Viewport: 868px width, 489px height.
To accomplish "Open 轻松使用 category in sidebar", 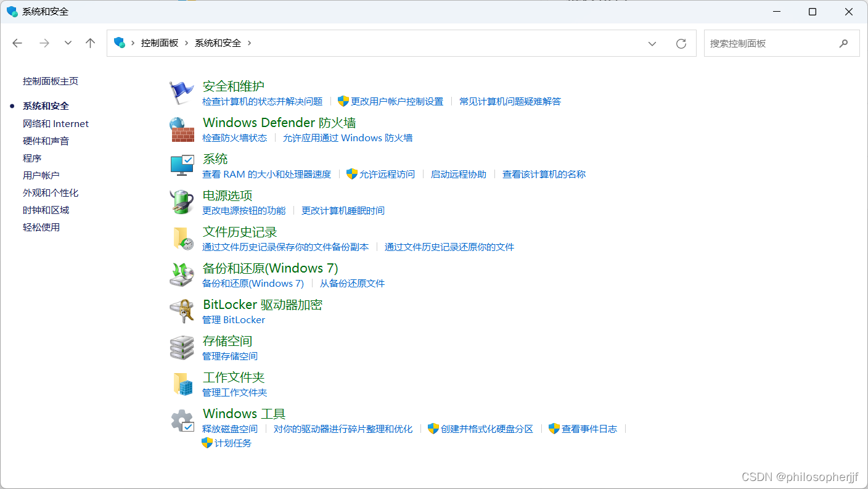I will 41,228.
